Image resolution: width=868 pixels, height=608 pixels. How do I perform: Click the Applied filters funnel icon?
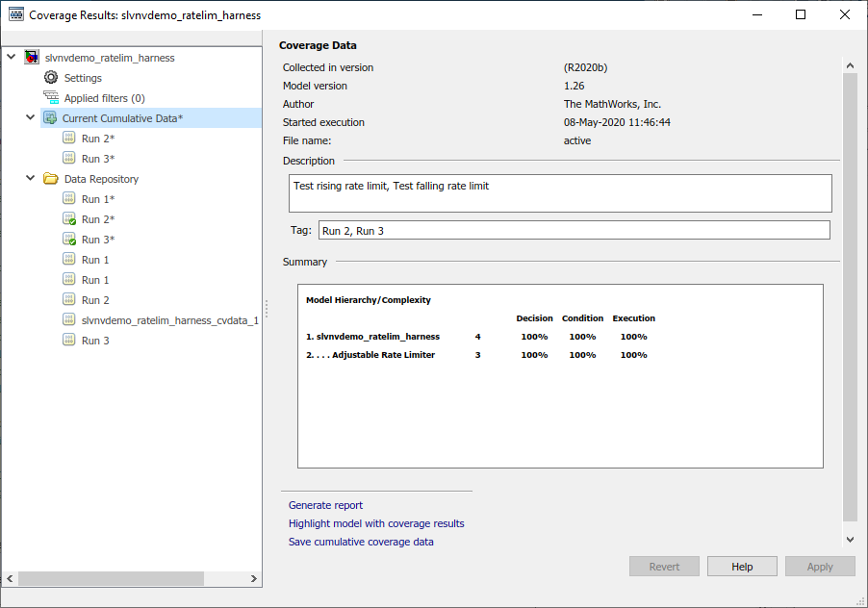(51, 98)
